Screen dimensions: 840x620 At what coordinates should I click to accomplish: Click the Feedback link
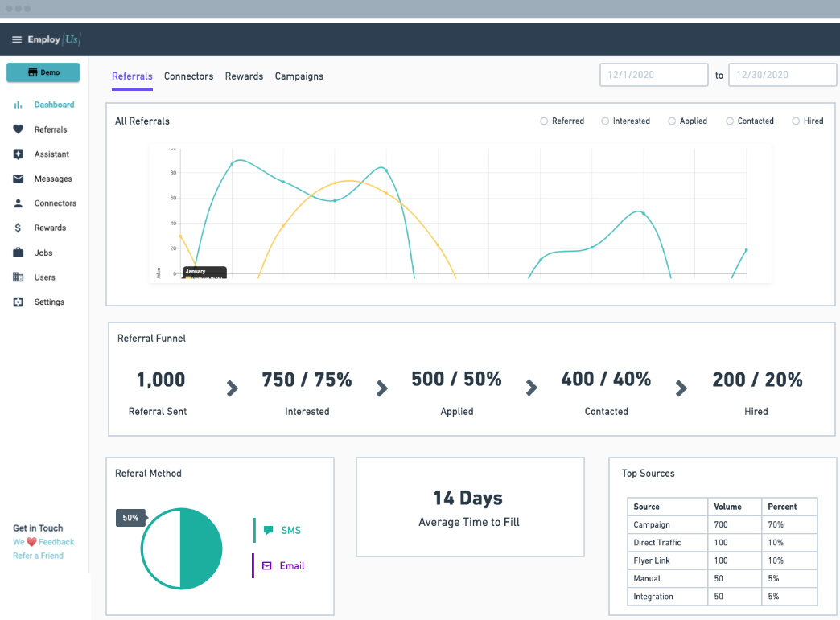click(x=56, y=542)
